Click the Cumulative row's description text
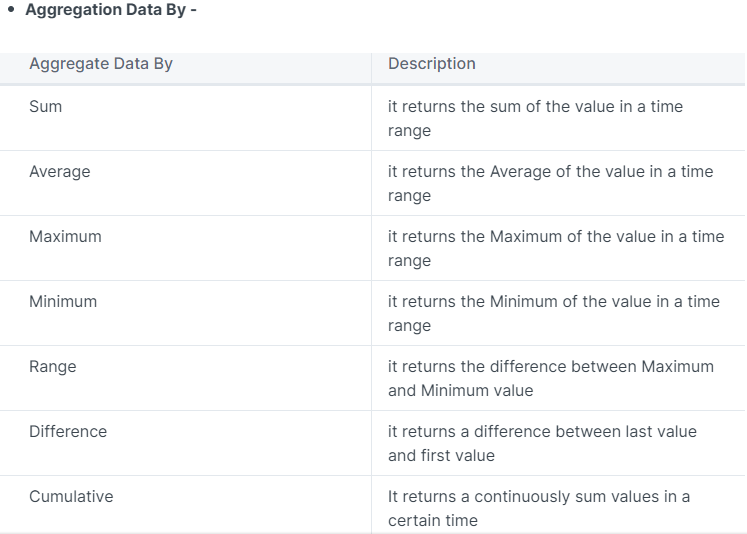Screen dimensions: 747x534 point(538,508)
